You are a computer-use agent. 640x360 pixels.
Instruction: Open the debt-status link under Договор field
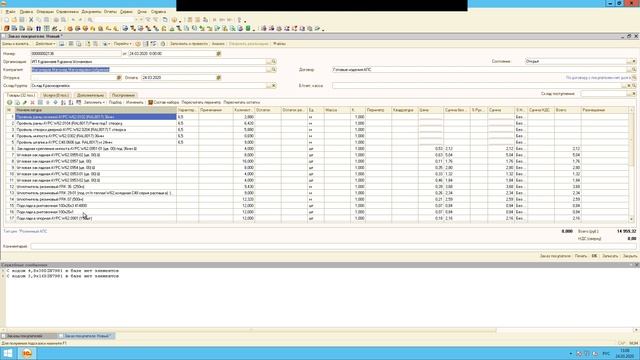coord(598,78)
